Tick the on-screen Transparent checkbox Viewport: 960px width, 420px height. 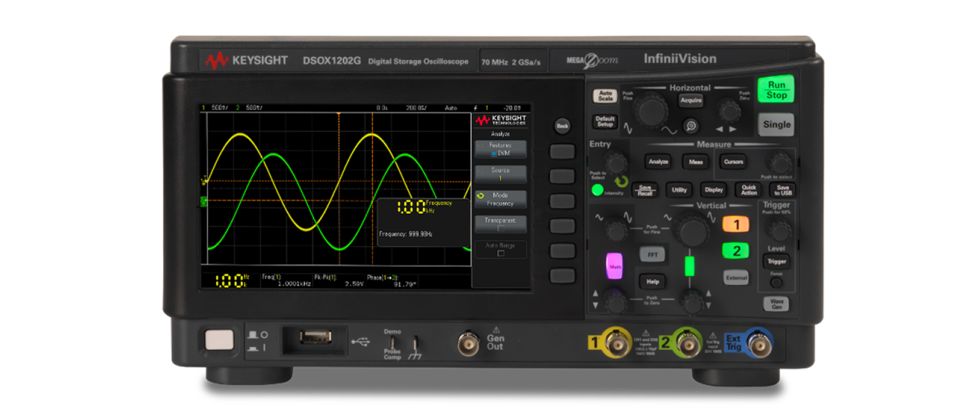point(500,228)
